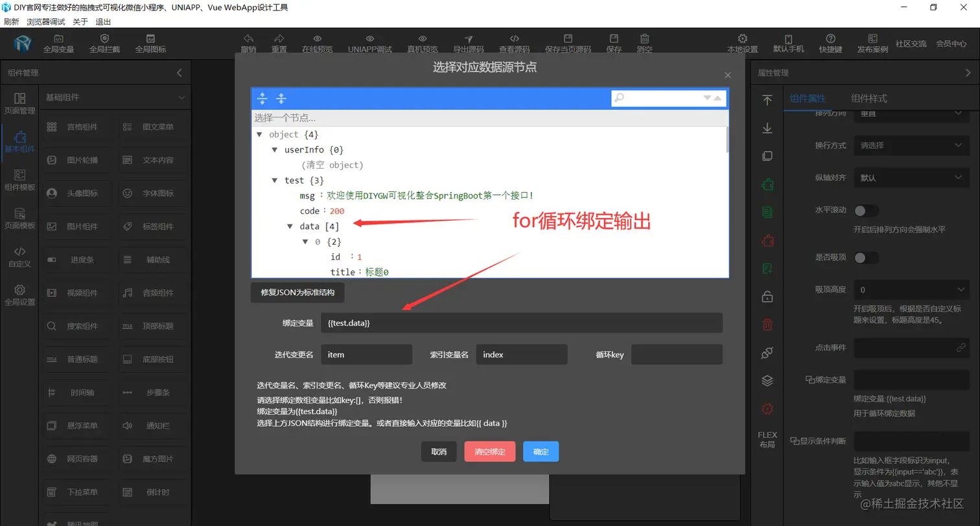Click the 确定 confirm button
Screen dimensions: 980x526
[x=541, y=451]
